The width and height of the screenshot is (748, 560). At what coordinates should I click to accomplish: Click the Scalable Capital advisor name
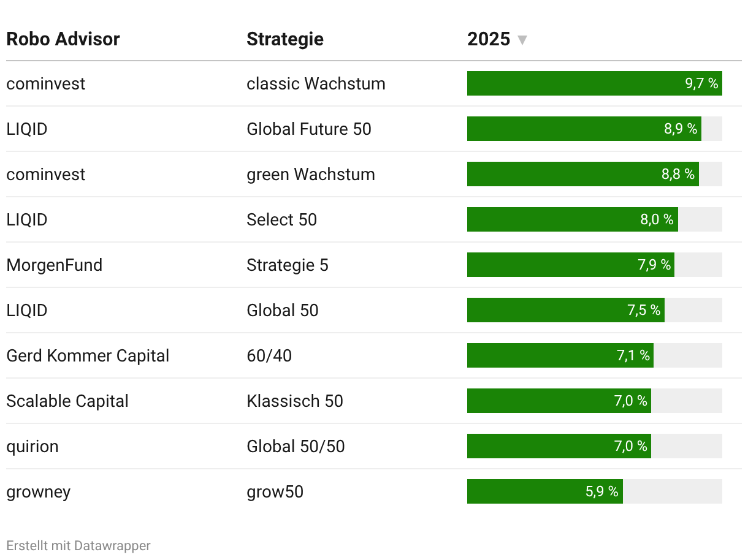67,401
